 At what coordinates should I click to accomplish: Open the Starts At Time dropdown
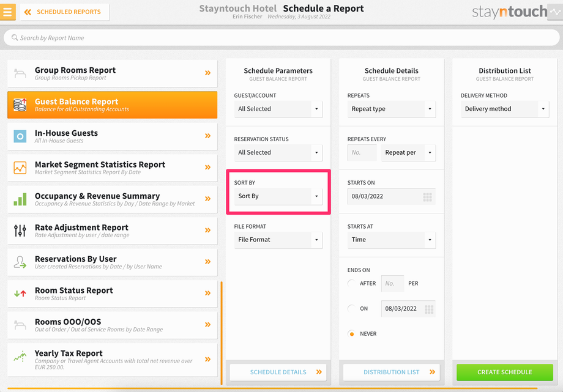392,240
